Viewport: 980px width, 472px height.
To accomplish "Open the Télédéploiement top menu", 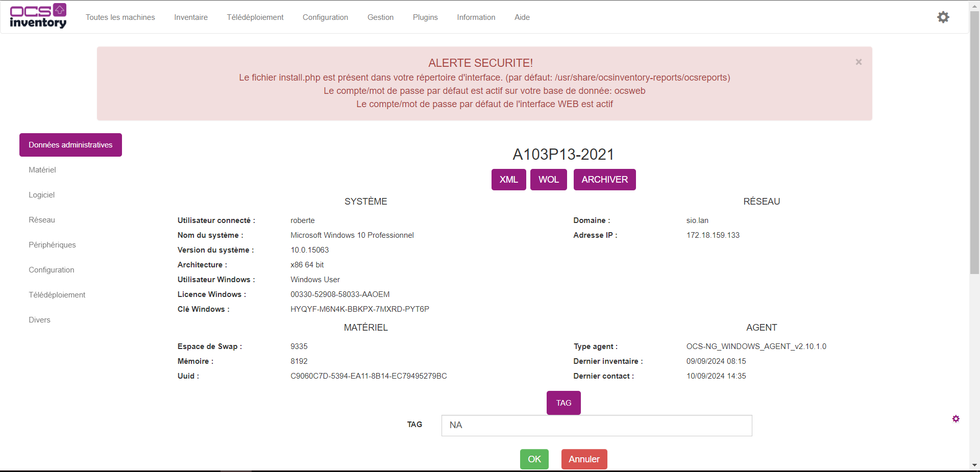I will [255, 17].
